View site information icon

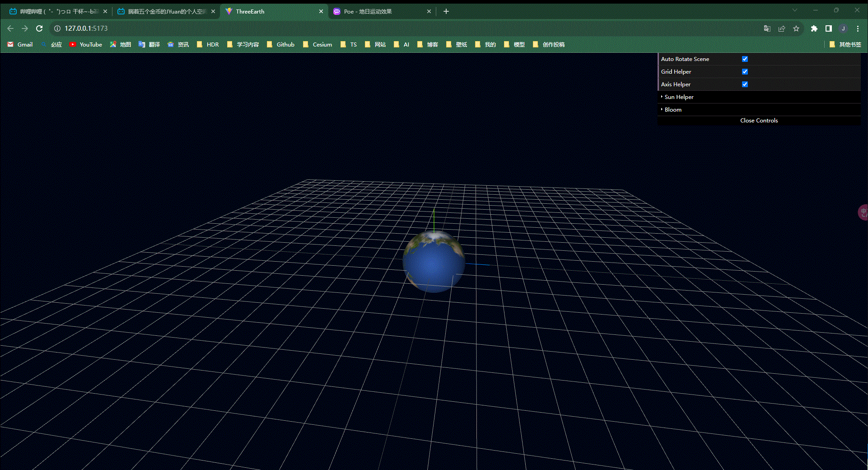click(57, 28)
